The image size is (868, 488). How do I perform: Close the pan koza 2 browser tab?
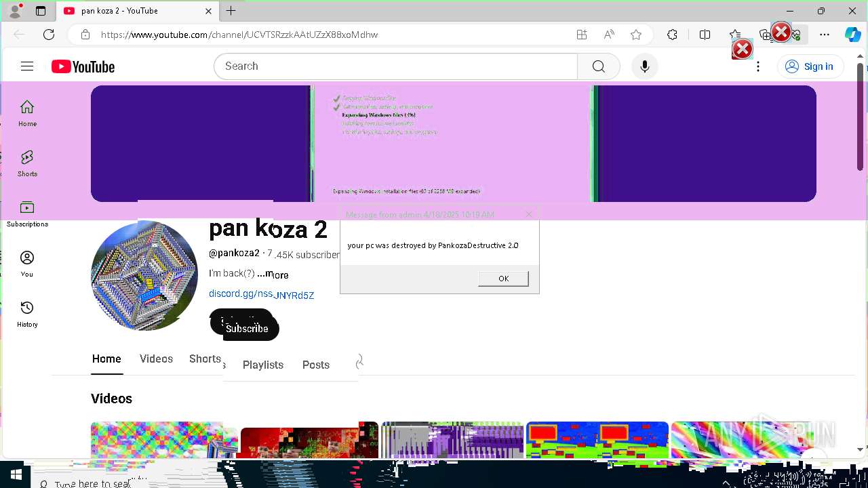(x=209, y=11)
